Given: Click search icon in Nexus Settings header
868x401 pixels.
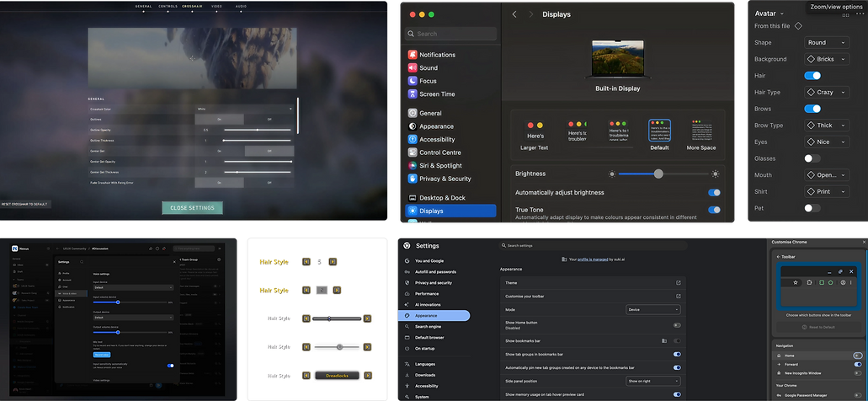Looking at the screenshot, I should coord(82,261).
